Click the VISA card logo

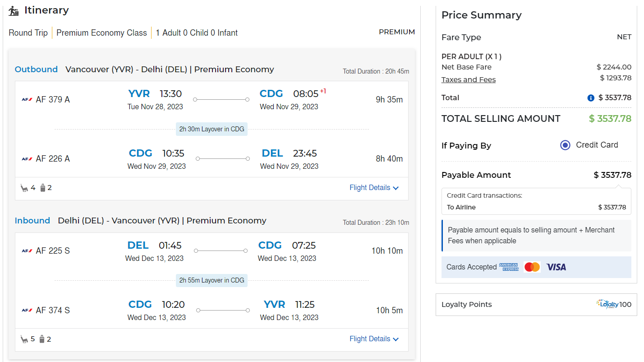556,267
